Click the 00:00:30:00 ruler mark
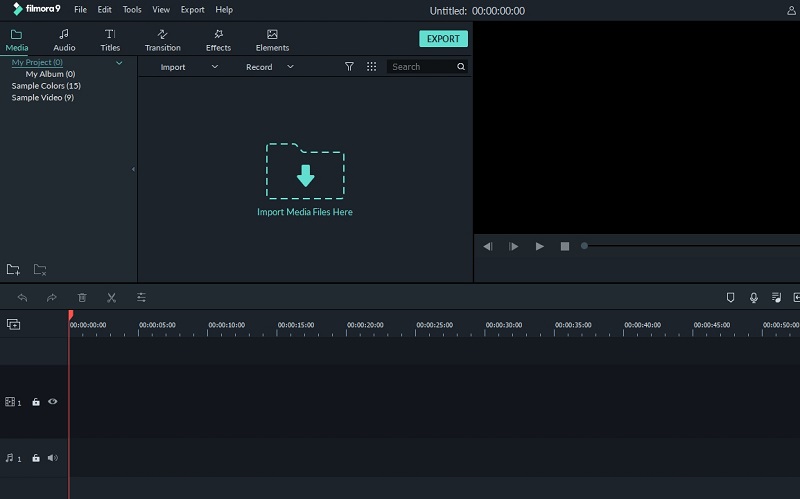 click(504, 325)
